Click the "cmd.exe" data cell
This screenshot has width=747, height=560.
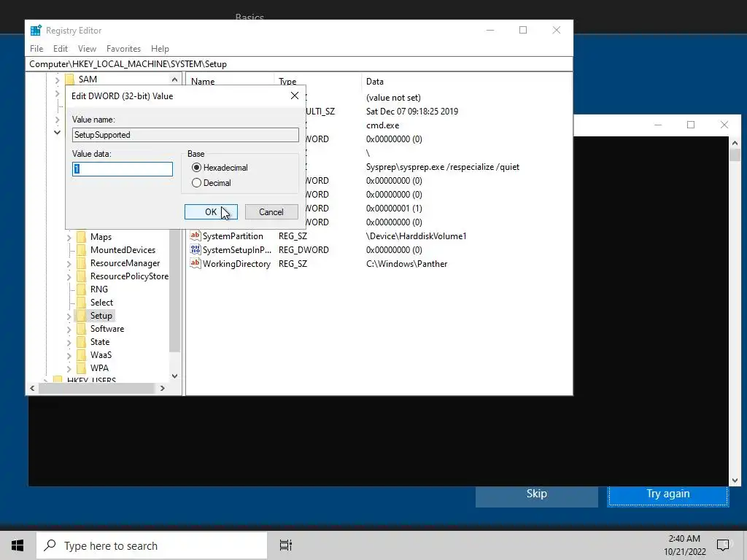[x=382, y=125]
